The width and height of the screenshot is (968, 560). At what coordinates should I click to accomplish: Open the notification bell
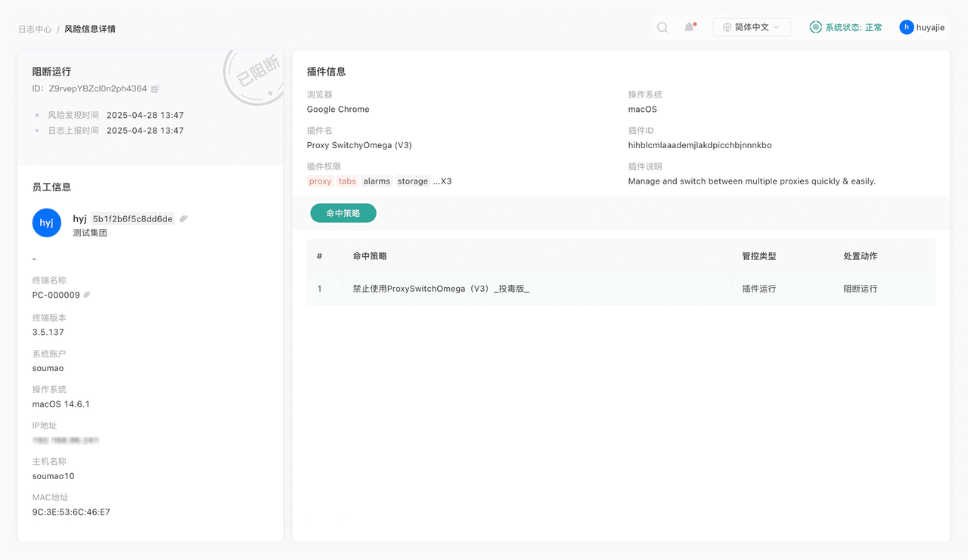689,27
